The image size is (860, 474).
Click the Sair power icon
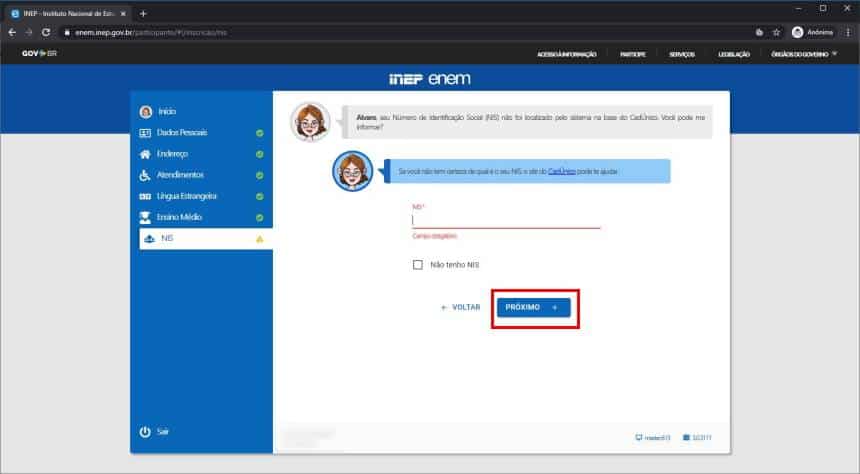click(x=145, y=432)
